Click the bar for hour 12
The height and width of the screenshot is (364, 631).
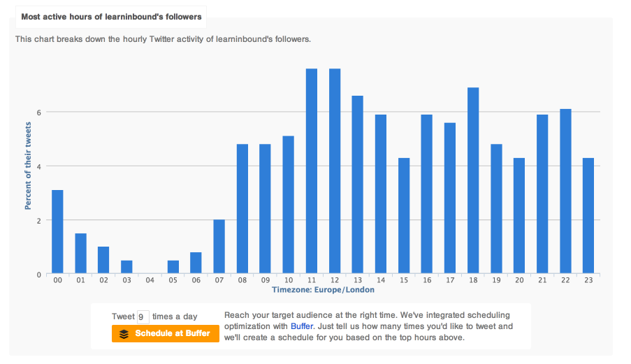(335, 171)
